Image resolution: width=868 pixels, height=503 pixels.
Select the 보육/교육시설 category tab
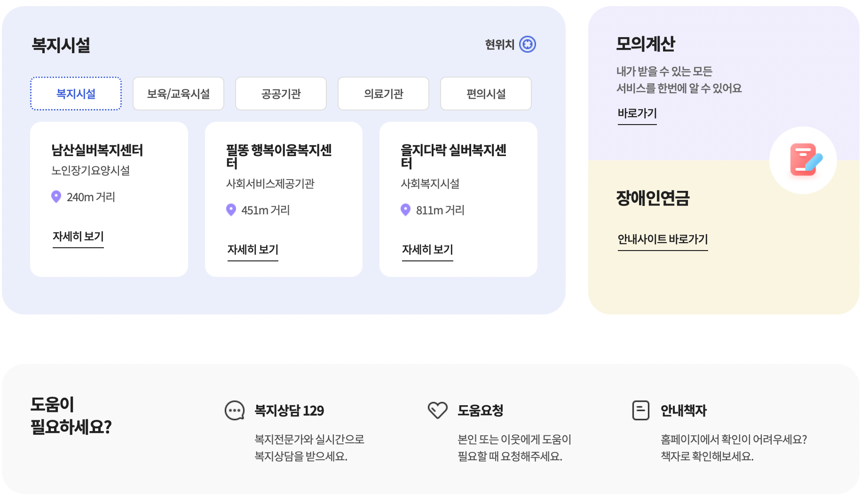pos(178,94)
